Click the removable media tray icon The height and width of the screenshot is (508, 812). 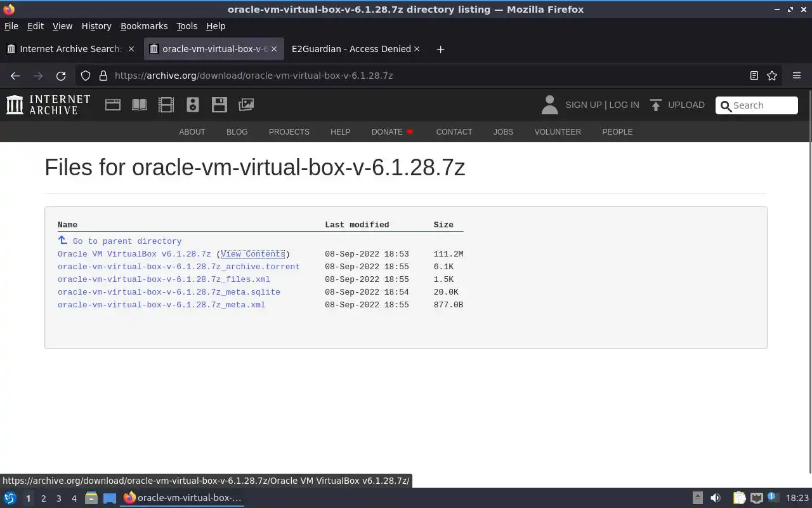point(697,498)
